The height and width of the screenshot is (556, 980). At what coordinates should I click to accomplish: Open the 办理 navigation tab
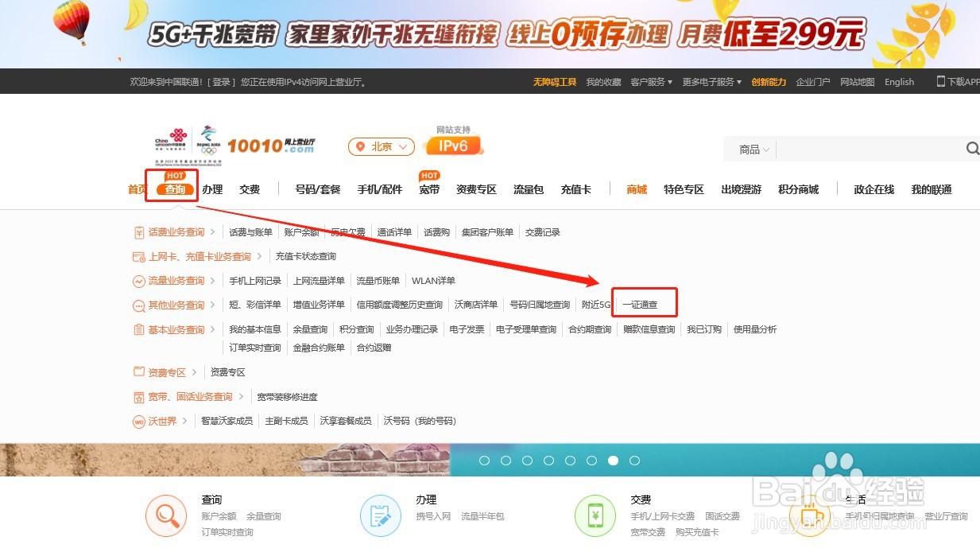point(212,189)
